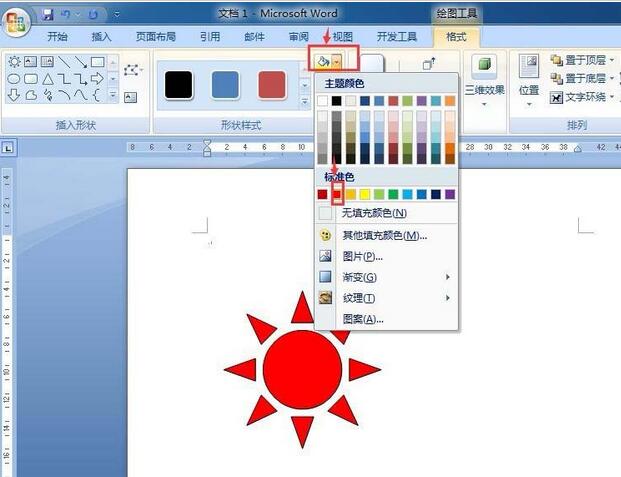Expand the shapes gallery list
The height and width of the screenshot is (477, 621).
pyautogui.click(x=113, y=95)
